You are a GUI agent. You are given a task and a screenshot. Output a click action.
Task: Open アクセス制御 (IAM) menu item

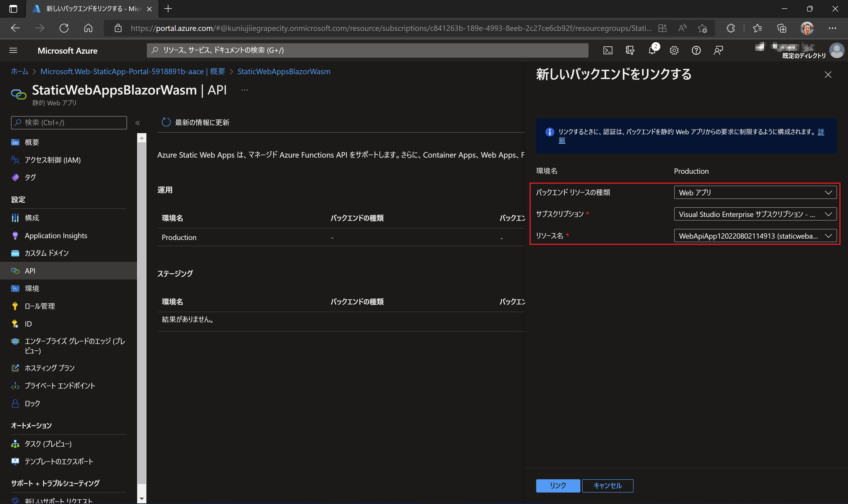[x=68, y=160]
